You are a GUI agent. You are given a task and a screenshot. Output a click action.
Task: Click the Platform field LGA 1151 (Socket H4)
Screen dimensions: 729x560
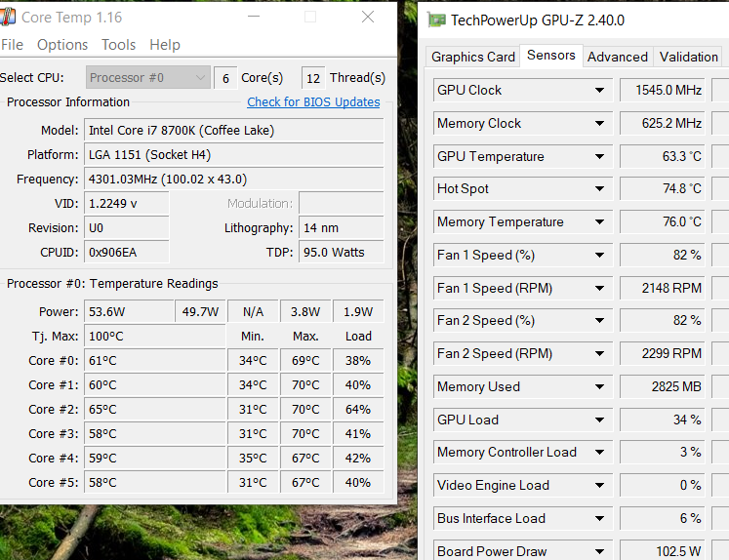coord(234,155)
